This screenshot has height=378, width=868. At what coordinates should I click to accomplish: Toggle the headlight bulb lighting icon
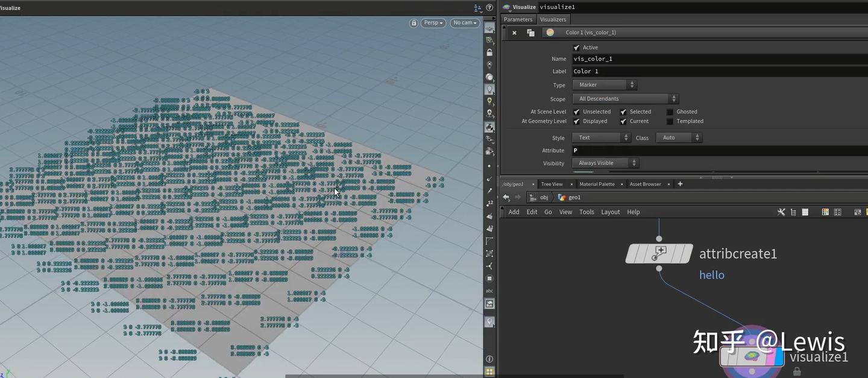click(489, 89)
